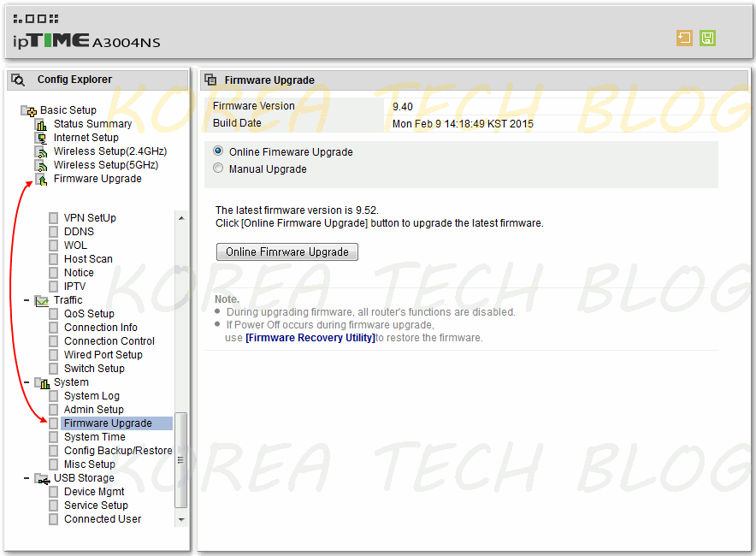The image size is (756, 556).
Task: Click the tree scrollbar up arrow
Action: tap(181, 218)
